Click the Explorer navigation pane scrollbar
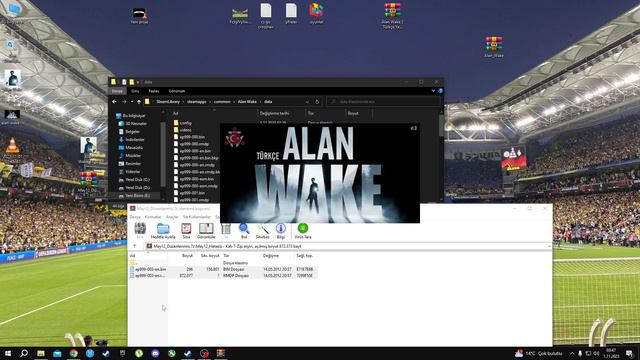Screen dimensions: 640x360 163,155
